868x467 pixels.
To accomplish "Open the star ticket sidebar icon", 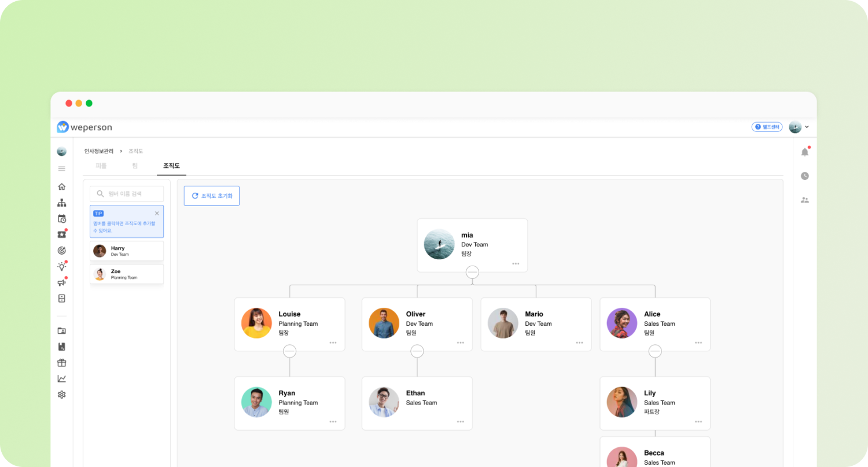I will pos(62,234).
